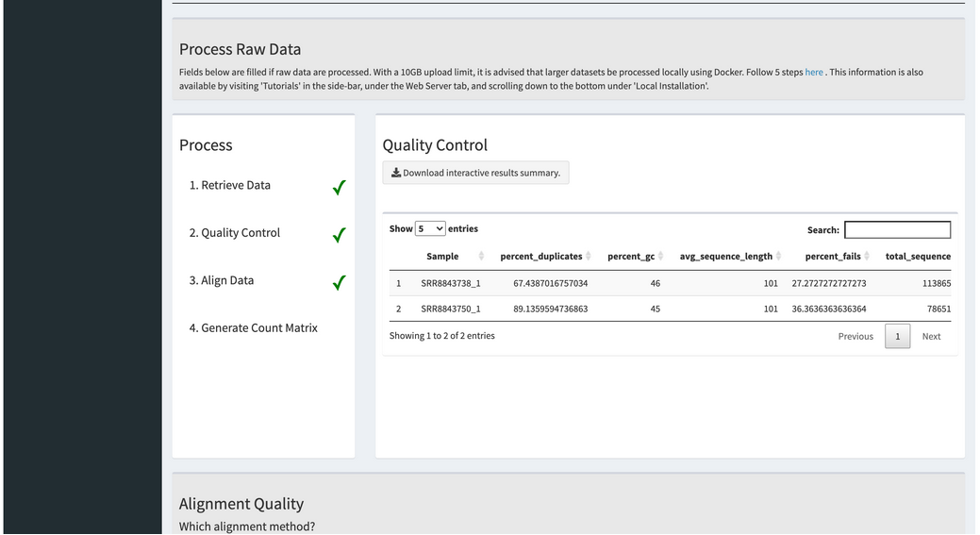
Task: Sort by avg_sequence_length using its sort arrows
Action: pos(778,257)
